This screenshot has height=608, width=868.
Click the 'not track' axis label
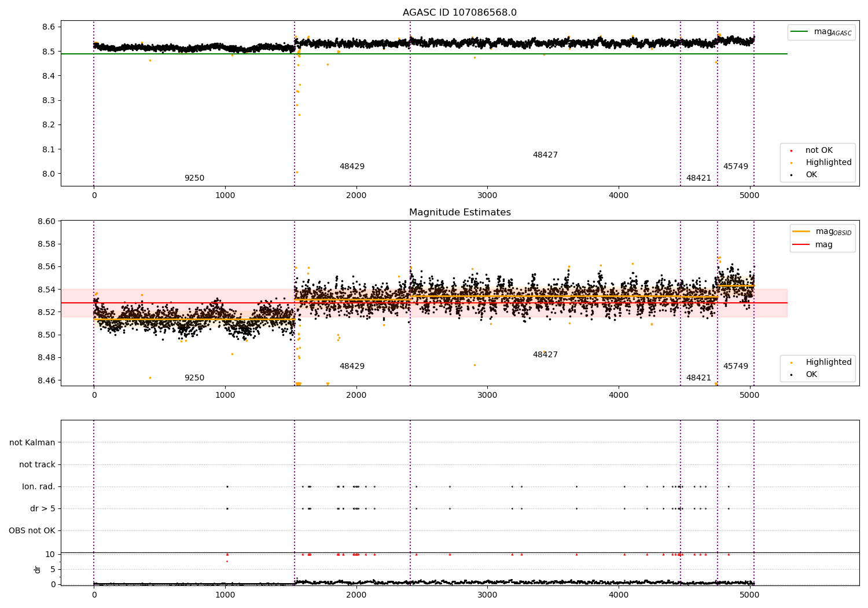(37, 465)
